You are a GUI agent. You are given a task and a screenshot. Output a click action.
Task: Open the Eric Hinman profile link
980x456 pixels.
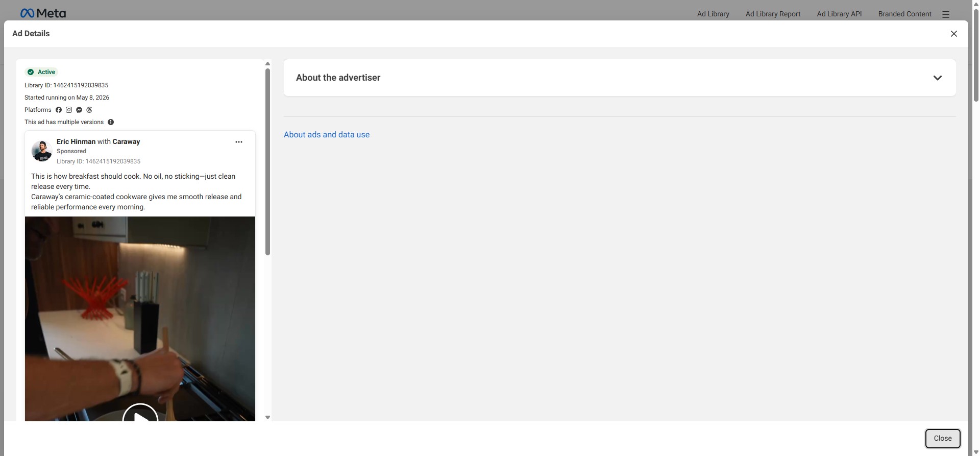[x=76, y=141]
